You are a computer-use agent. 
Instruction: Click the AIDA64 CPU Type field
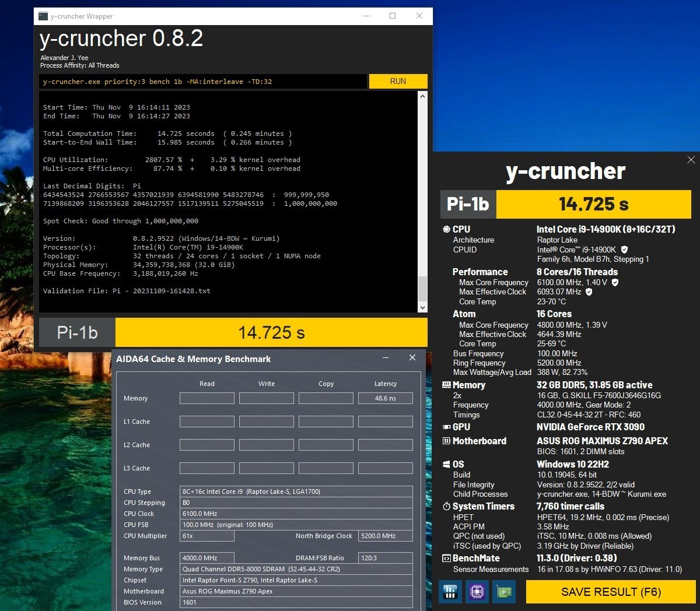click(296, 491)
